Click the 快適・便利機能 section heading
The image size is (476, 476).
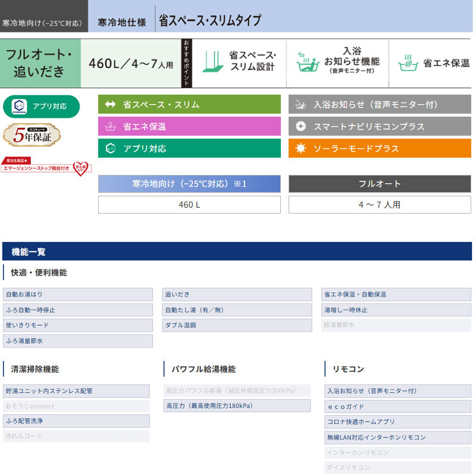[x=39, y=273]
